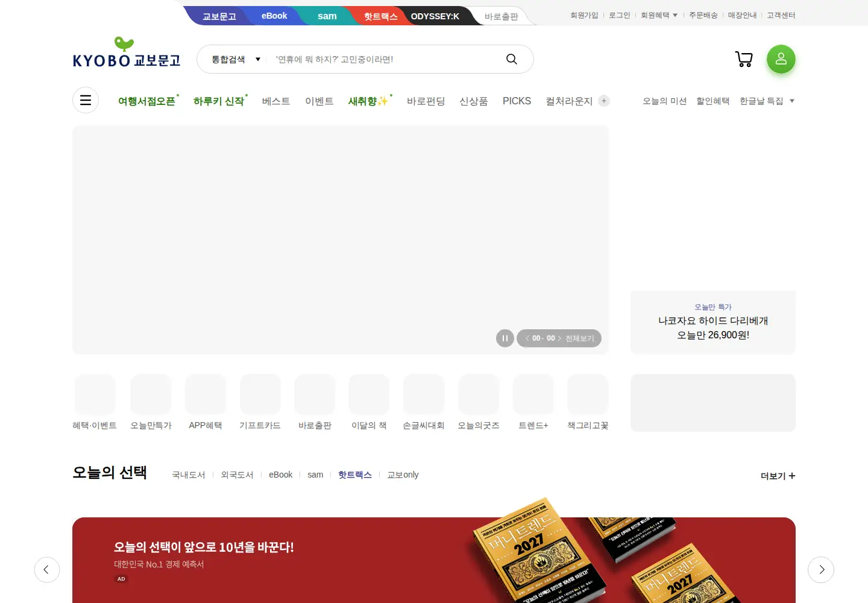Open the hamburger category menu

click(x=86, y=100)
